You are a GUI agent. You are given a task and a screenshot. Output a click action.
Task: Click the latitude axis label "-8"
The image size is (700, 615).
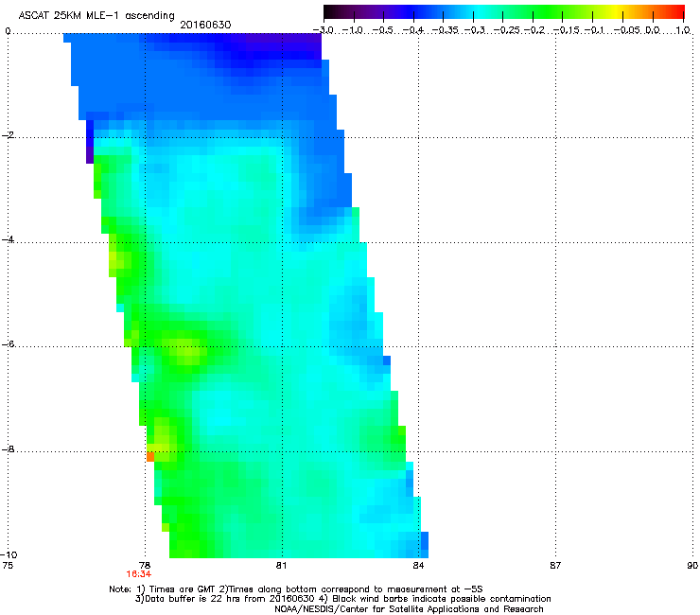8,449
